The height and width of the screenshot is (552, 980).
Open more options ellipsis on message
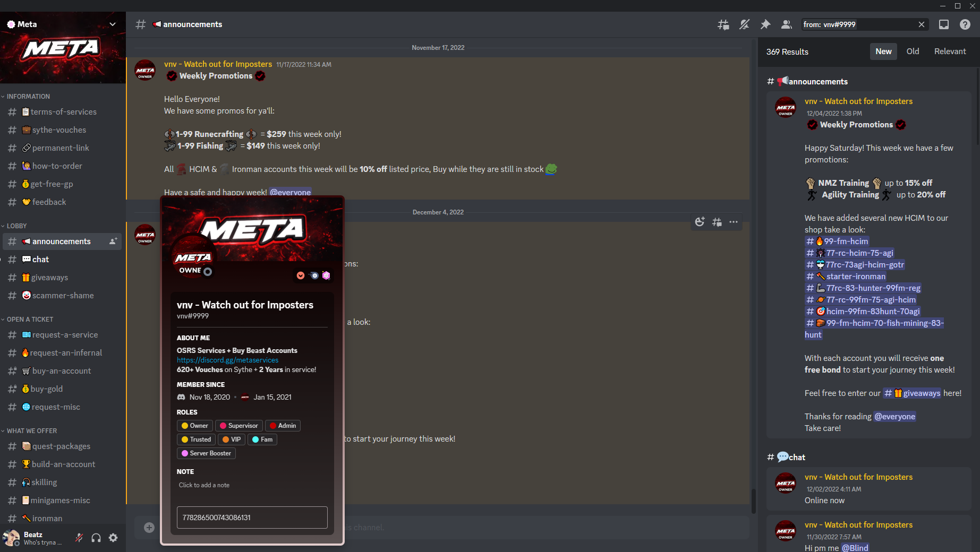pos(734,222)
